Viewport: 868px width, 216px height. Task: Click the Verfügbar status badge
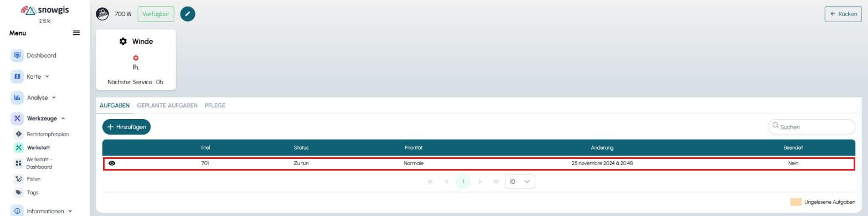(x=156, y=14)
